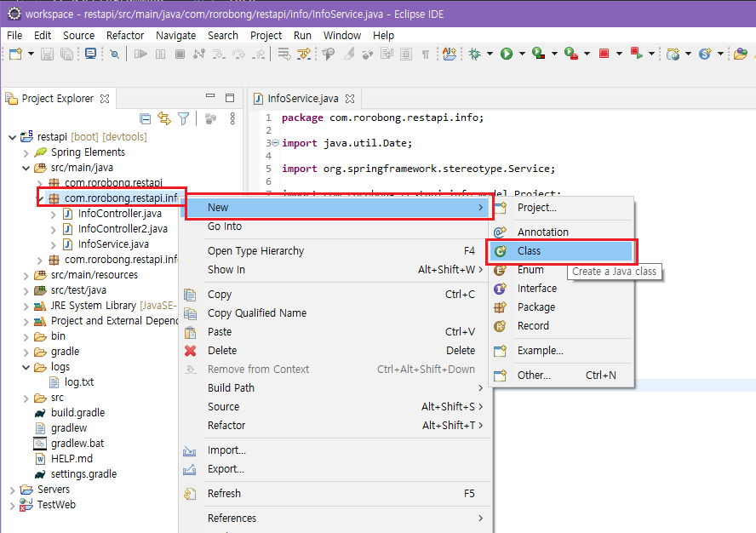Image resolution: width=756 pixels, height=533 pixels.
Task: Open the New wizard dropdown arrow
Action: pyautogui.click(x=31, y=54)
